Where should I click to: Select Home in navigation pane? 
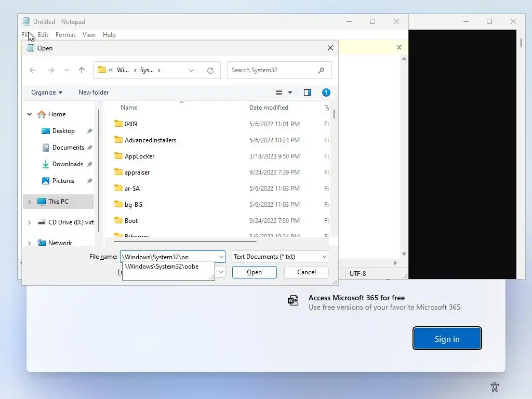(x=57, y=114)
